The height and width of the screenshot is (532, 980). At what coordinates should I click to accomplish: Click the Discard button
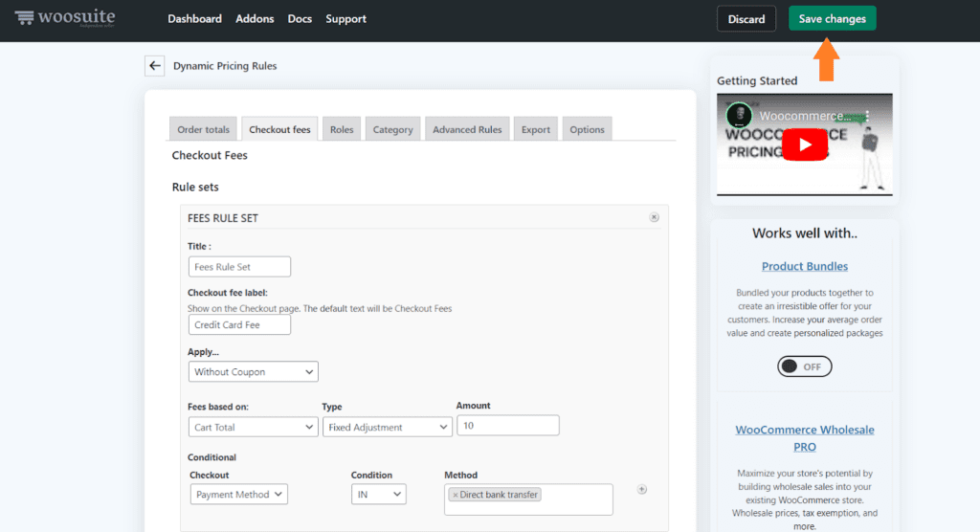[746, 19]
